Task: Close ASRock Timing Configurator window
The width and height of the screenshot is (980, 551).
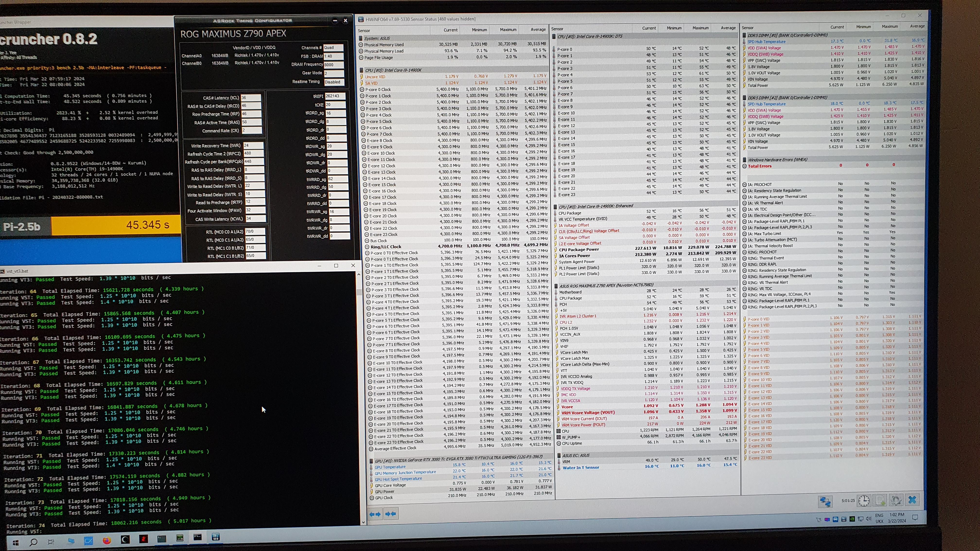Action: [x=345, y=21]
